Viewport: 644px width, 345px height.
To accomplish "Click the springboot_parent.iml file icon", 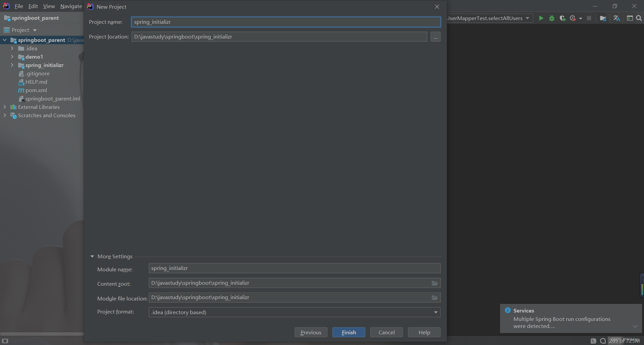I will coord(21,99).
